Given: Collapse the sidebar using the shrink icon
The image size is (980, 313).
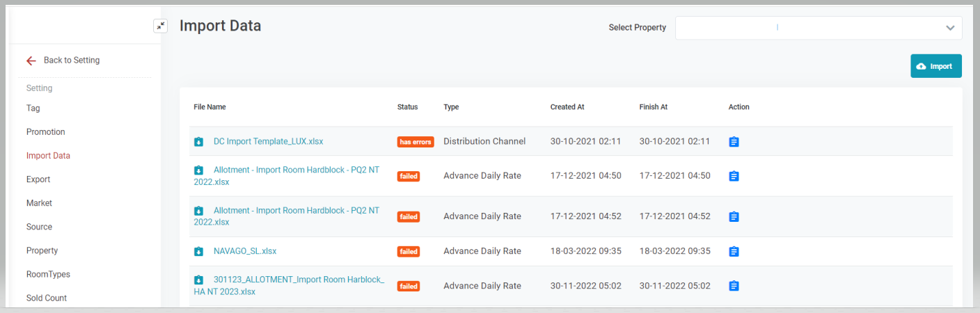Looking at the screenshot, I should point(160,26).
